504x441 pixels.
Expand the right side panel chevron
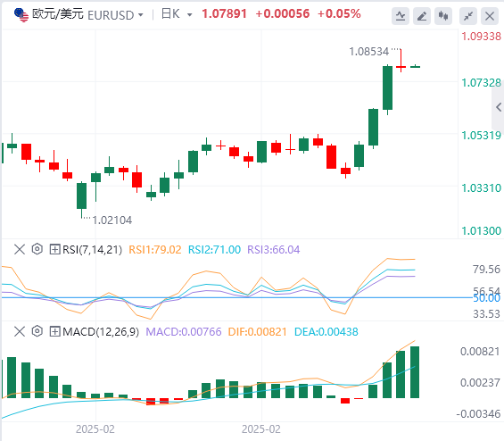tap(499, 107)
